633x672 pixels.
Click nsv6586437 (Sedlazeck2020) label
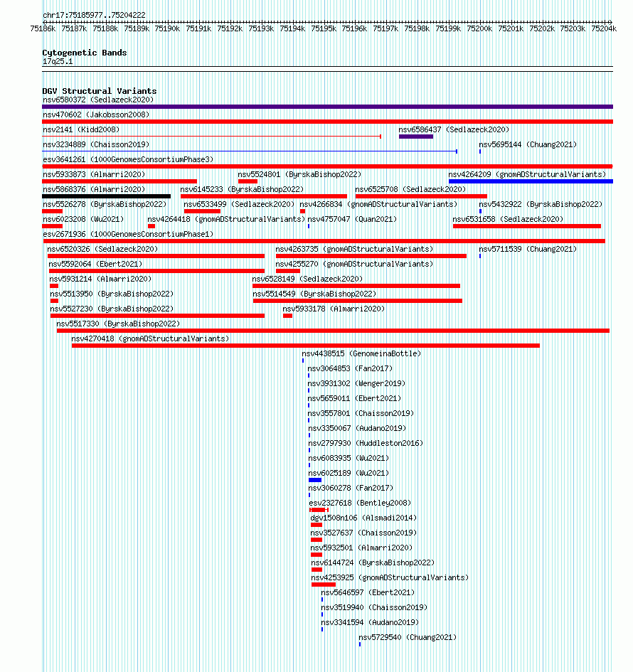(x=454, y=130)
